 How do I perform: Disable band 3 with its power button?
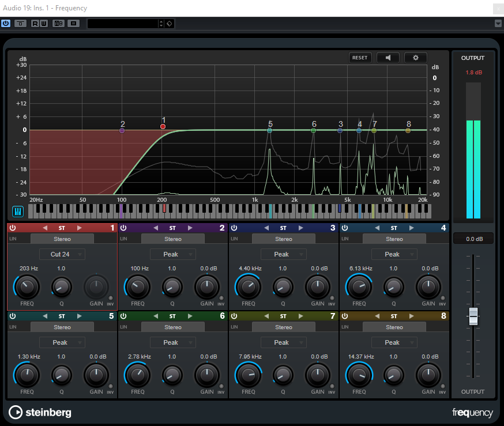(x=234, y=228)
